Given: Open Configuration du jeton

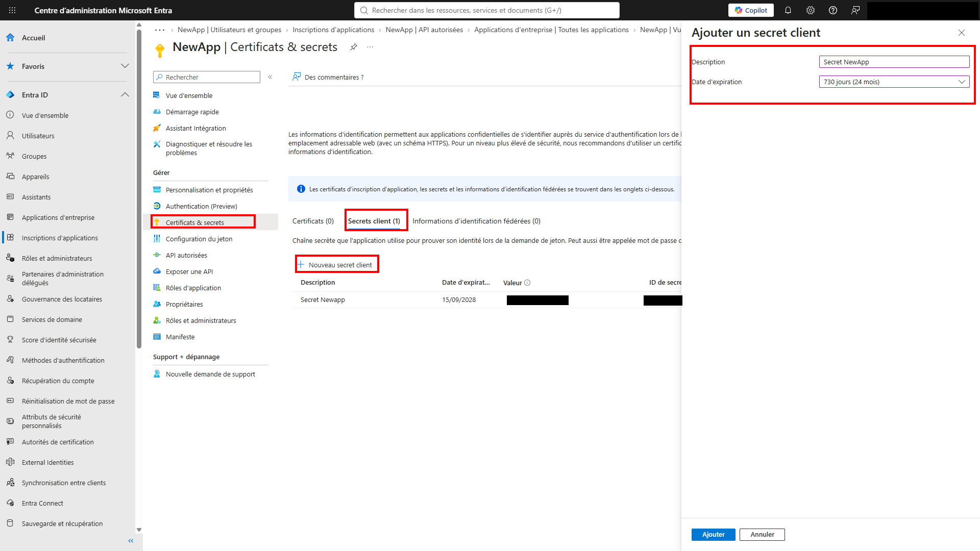Looking at the screenshot, I should (x=199, y=239).
